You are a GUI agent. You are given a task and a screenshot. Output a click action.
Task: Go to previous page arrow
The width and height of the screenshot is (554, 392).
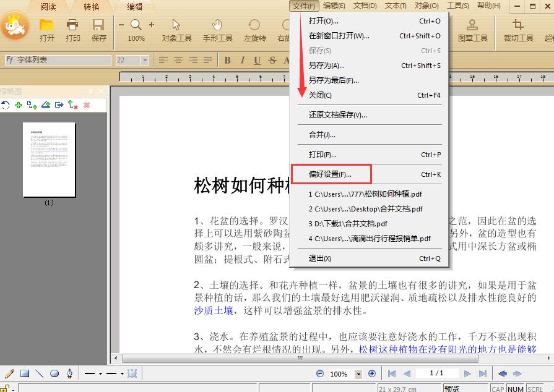pos(407,373)
